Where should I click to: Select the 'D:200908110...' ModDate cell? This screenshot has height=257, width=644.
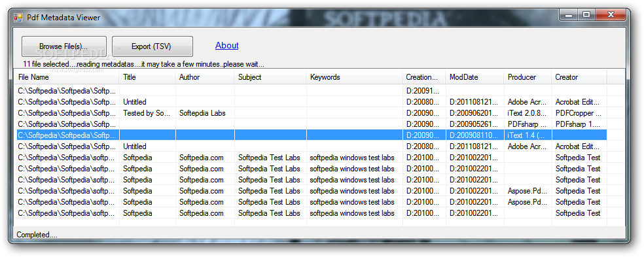pyautogui.click(x=474, y=135)
